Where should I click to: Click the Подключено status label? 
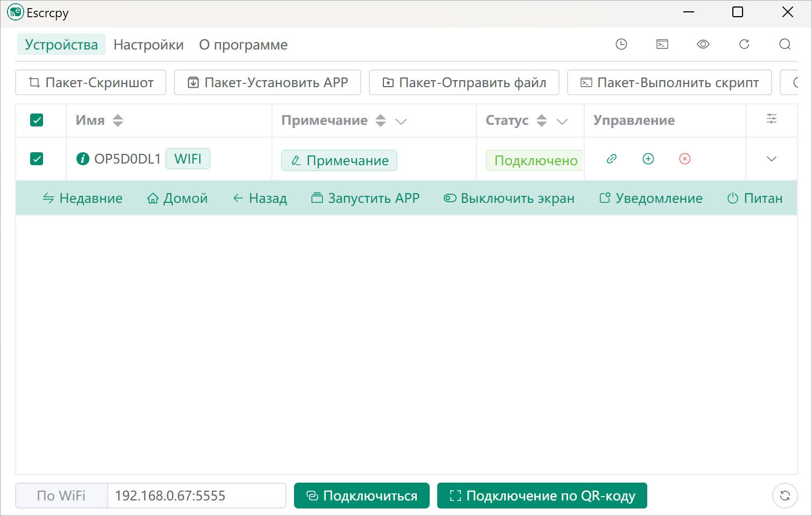pos(535,160)
